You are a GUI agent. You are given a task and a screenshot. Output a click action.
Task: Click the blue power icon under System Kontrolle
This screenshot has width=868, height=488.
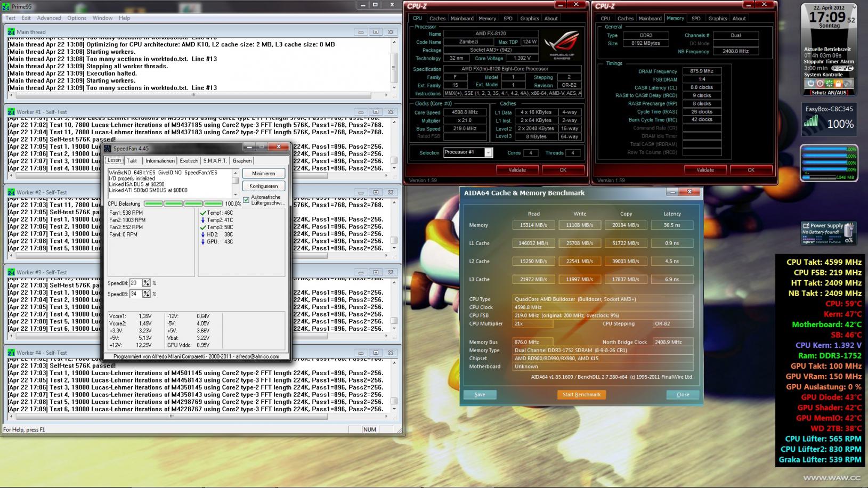[810, 84]
